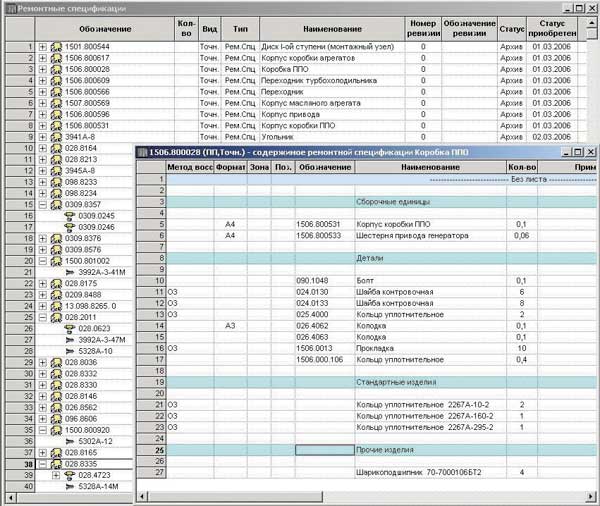
Task: Click the specification icon of row 1501.800544
Action: (x=56, y=47)
